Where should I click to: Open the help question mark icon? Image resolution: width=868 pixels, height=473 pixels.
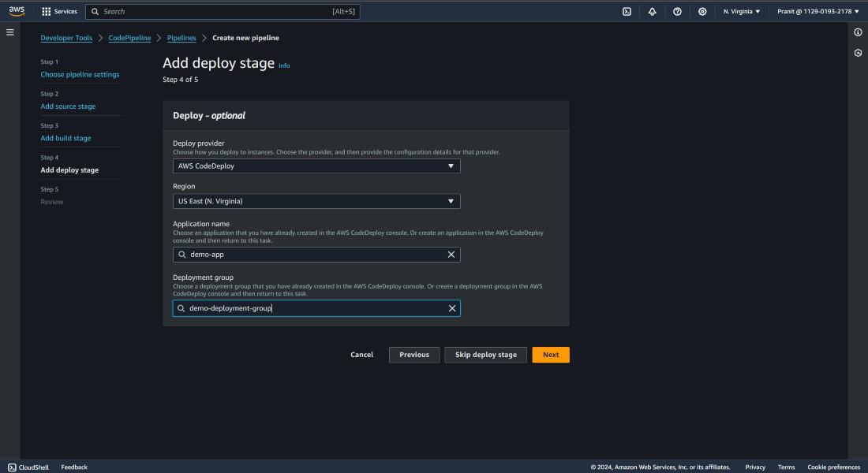tap(677, 11)
